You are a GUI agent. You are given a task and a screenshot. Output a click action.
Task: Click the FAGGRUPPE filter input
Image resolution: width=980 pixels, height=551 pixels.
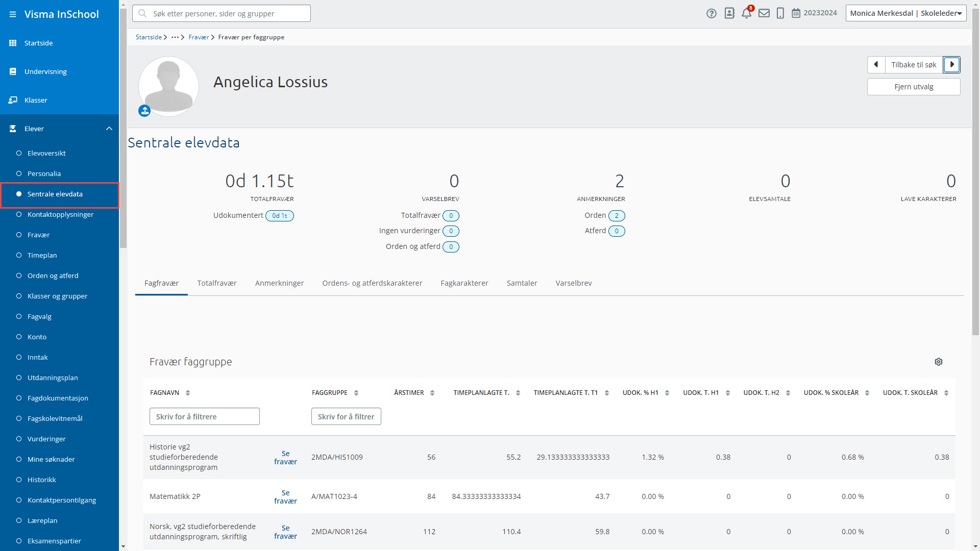(346, 417)
